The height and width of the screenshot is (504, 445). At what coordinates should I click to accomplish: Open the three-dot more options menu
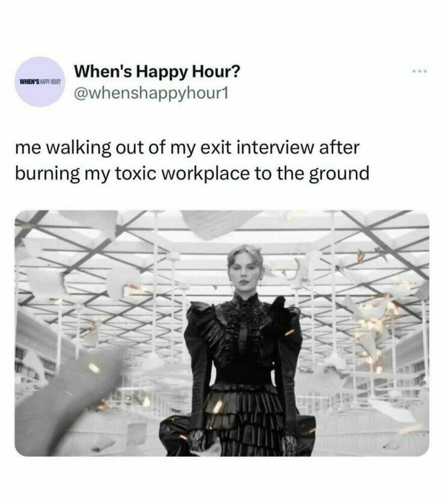[420, 71]
